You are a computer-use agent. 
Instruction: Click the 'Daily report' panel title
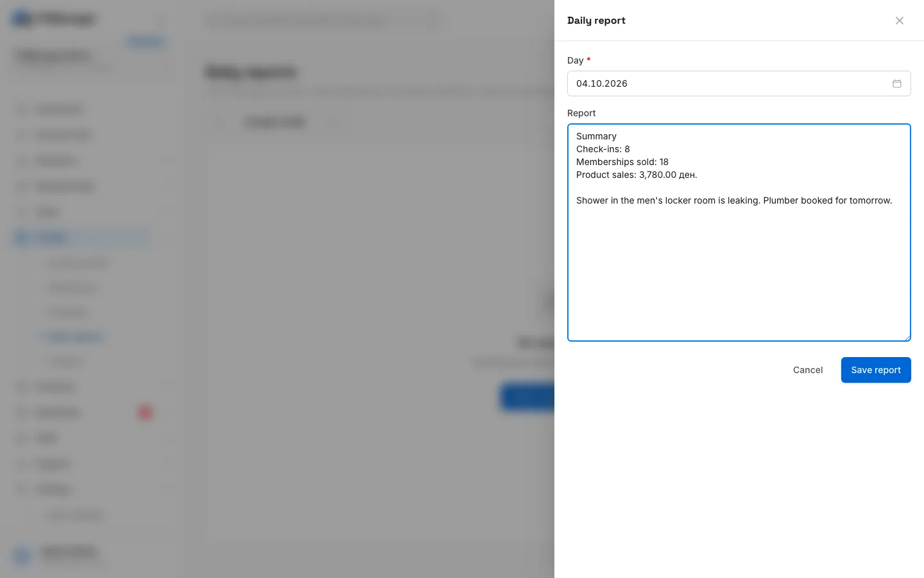tap(596, 21)
